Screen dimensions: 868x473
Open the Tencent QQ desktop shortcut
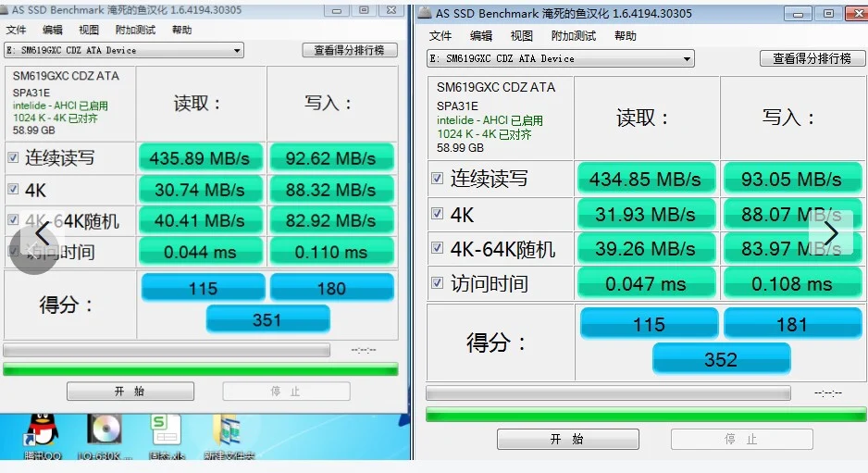(43, 437)
